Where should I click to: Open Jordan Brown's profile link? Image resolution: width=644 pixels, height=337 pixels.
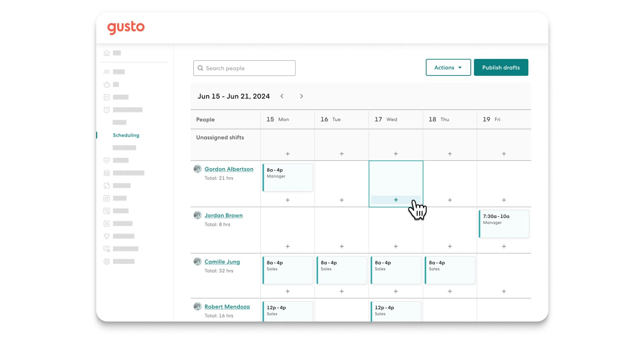pos(224,215)
